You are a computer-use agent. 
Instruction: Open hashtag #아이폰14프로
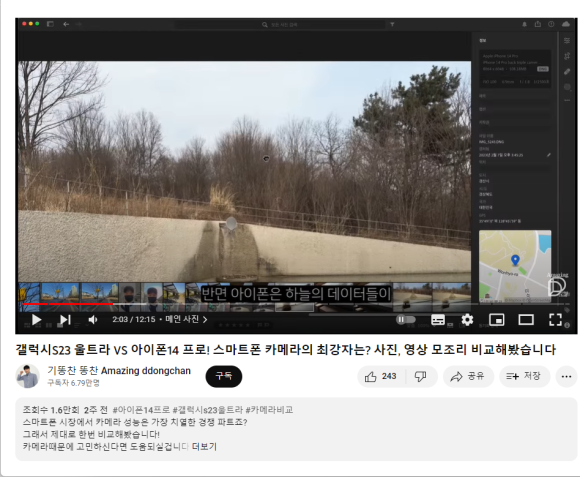click(x=141, y=410)
